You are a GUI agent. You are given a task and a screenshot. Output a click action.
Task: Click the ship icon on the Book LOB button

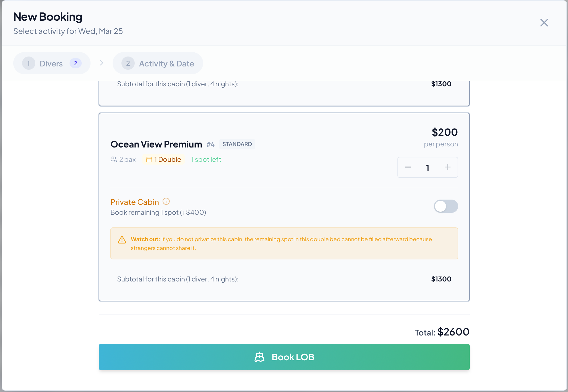[259, 357]
